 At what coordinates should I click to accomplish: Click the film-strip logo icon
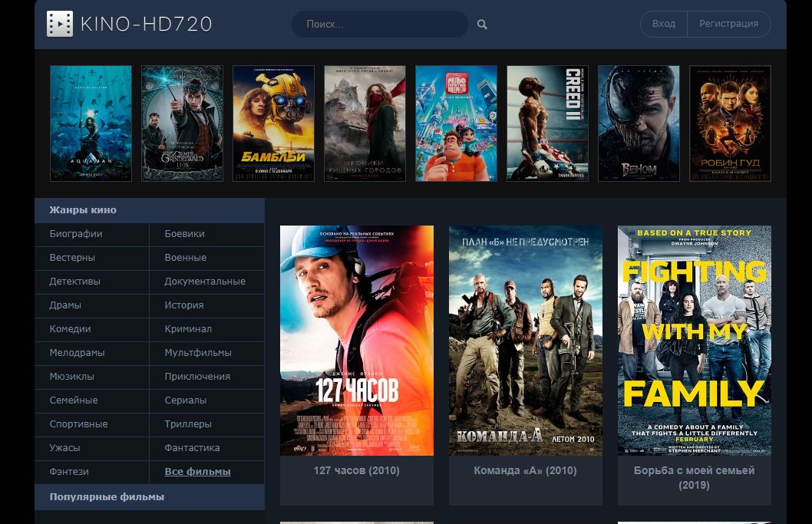60,24
